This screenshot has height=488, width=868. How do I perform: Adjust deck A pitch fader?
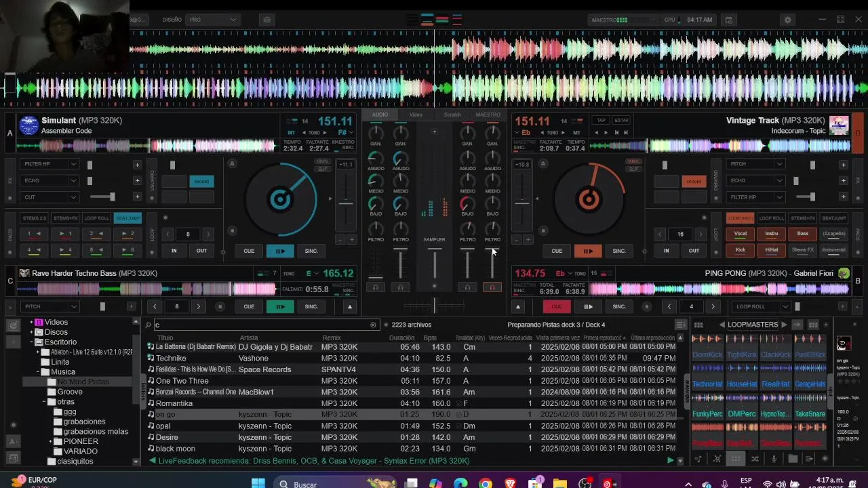tap(346, 203)
